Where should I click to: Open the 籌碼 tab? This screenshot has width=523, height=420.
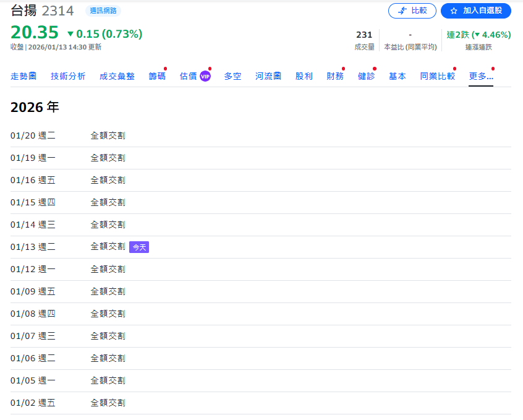click(x=157, y=76)
